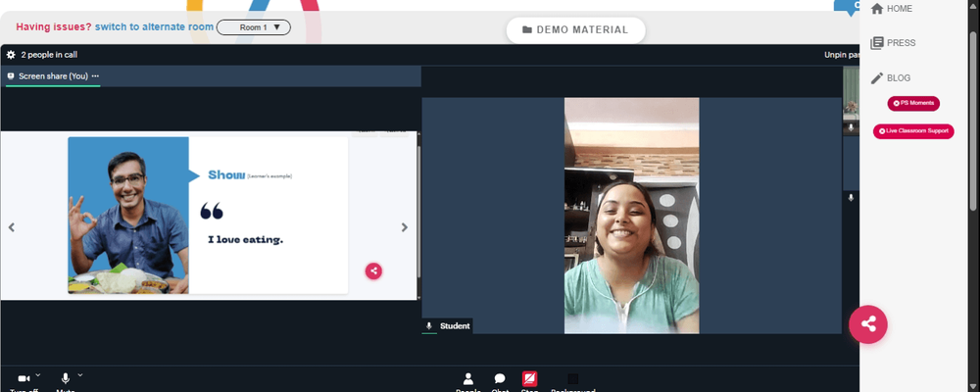
Task: Click the PS Moments pill button
Action: point(913,103)
